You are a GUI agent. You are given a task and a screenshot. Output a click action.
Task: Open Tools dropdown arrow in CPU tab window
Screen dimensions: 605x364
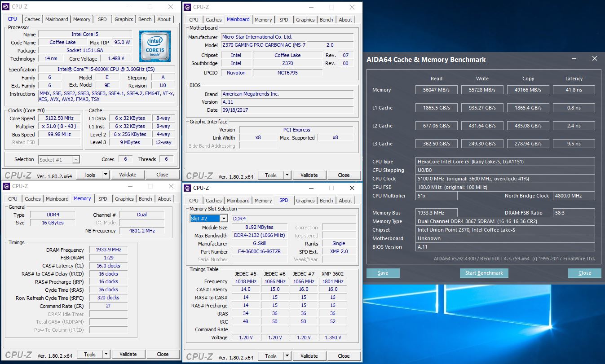[x=106, y=175]
